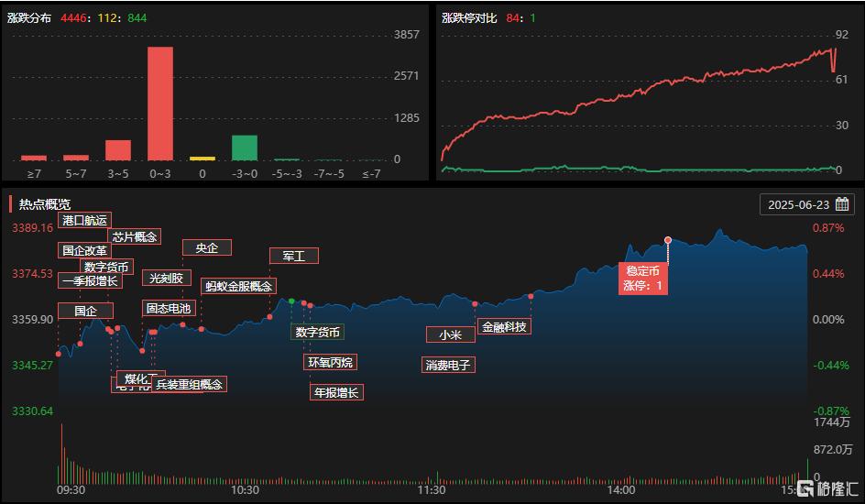The image size is (865, 504).
Task: Click the -7~-5 axis label
Action: 329,174
